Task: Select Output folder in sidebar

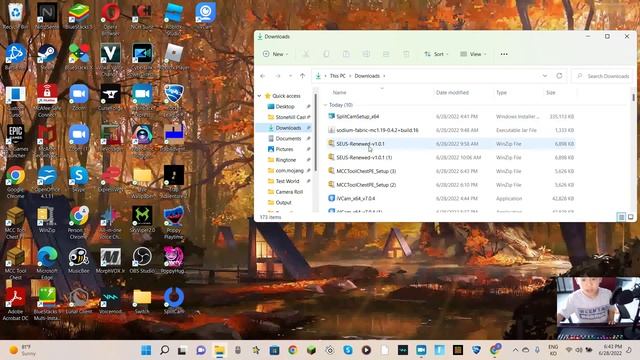Action: tap(283, 202)
